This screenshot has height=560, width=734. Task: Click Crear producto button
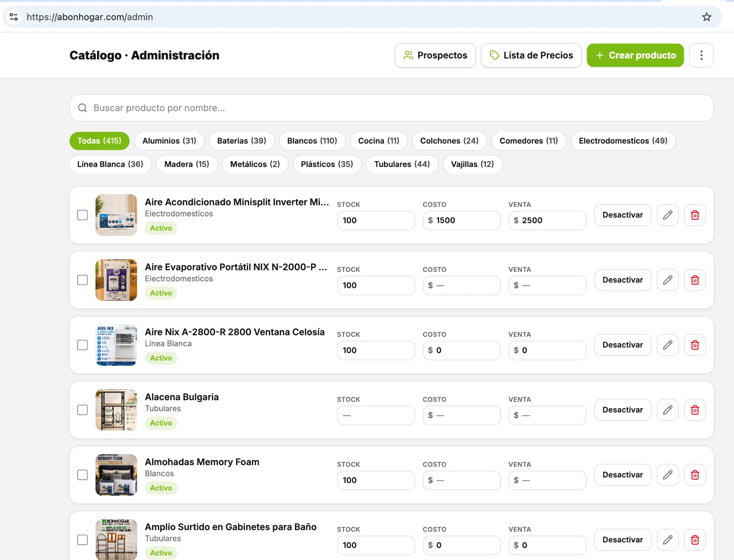point(635,55)
